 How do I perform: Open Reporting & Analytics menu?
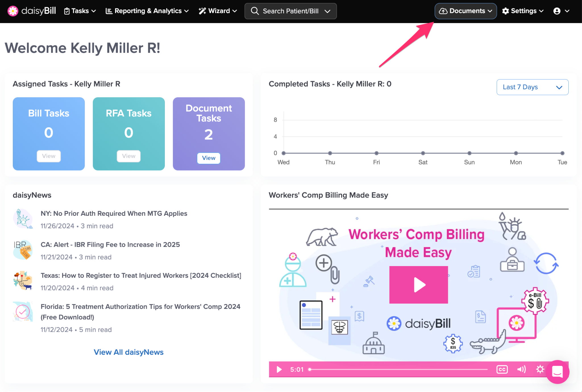[x=147, y=11]
